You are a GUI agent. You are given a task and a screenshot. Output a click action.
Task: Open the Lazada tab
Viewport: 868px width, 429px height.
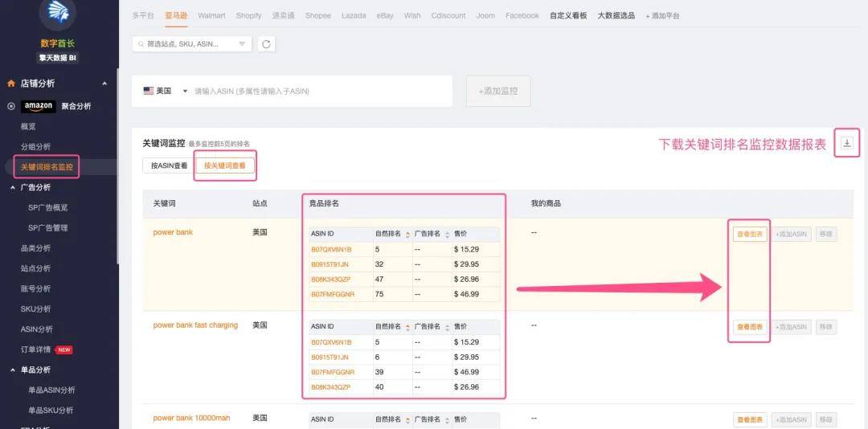(354, 15)
